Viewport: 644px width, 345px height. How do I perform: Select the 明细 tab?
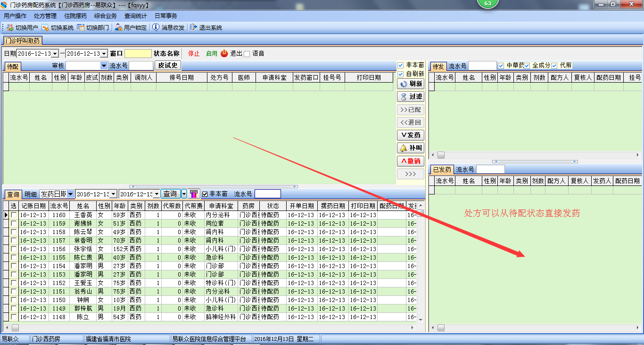point(31,194)
